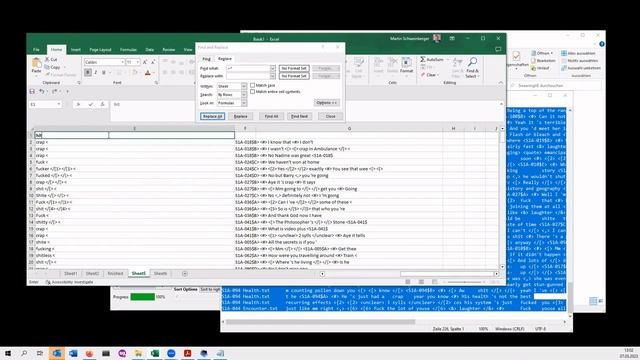
Task: Open Adobe Acrobat from the taskbar
Action: coord(187,353)
